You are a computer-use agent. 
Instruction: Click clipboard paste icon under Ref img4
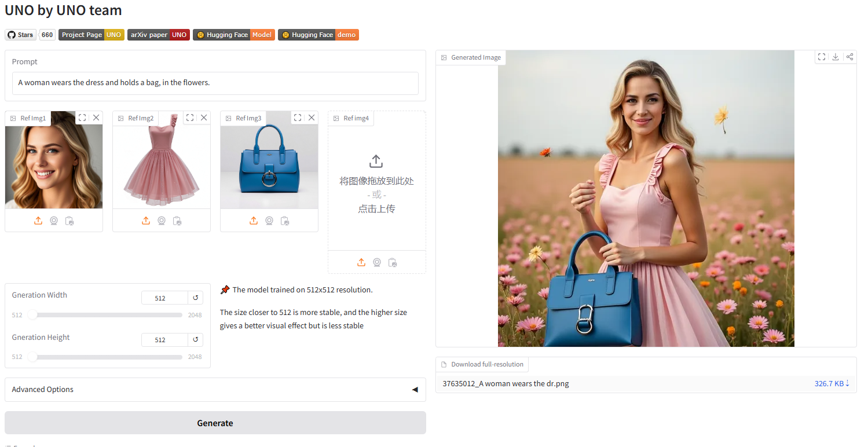point(393,262)
